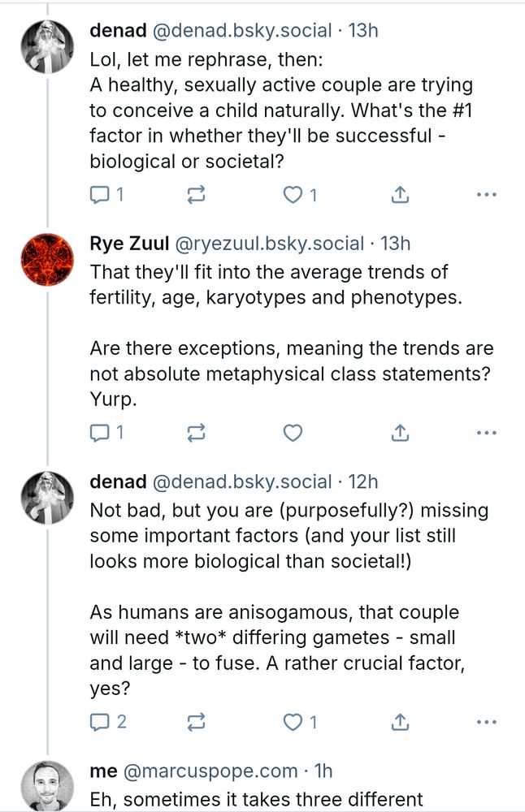Reply to Rye Zuul's post
This screenshot has height=812, width=525.
[106, 434]
